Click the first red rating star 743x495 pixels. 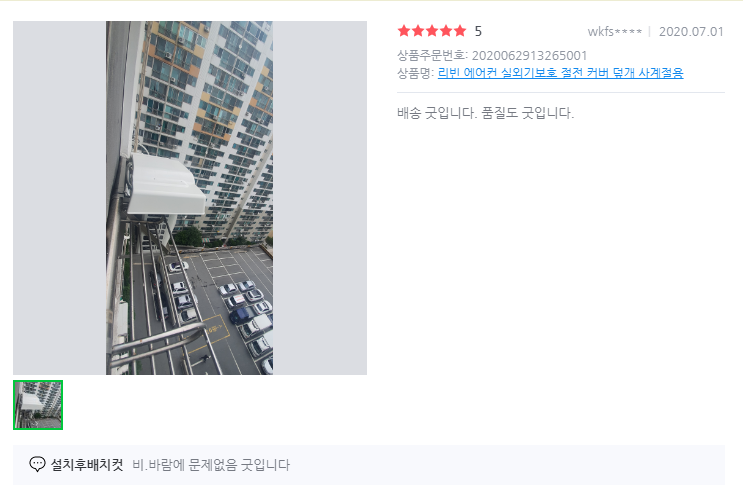[404, 31]
